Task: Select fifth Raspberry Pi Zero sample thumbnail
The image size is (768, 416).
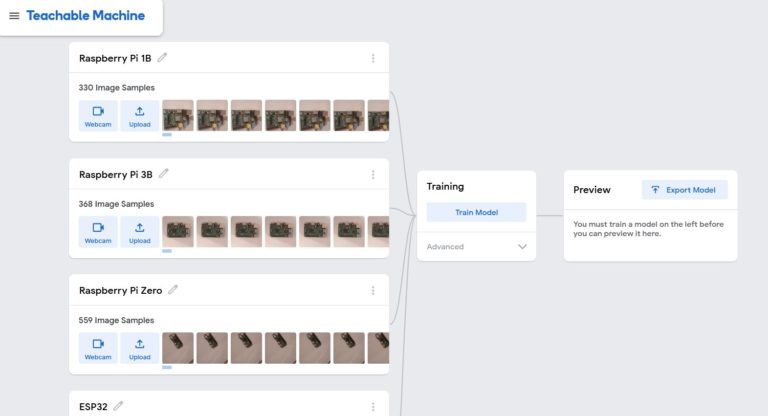Action: [x=315, y=348]
